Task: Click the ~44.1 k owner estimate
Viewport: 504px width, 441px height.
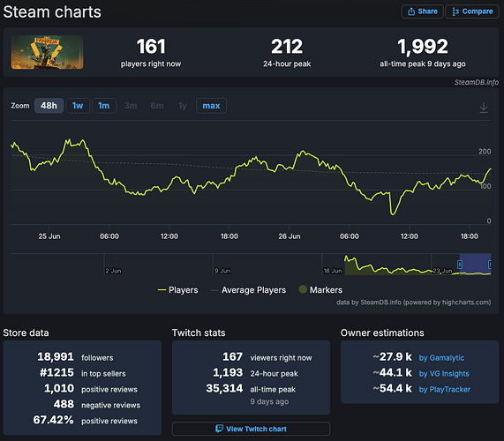Action: pyautogui.click(x=392, y=372)
